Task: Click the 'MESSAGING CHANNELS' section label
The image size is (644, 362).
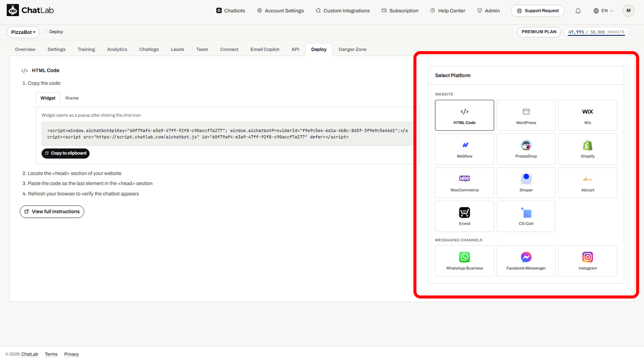Action: [459, 240]
